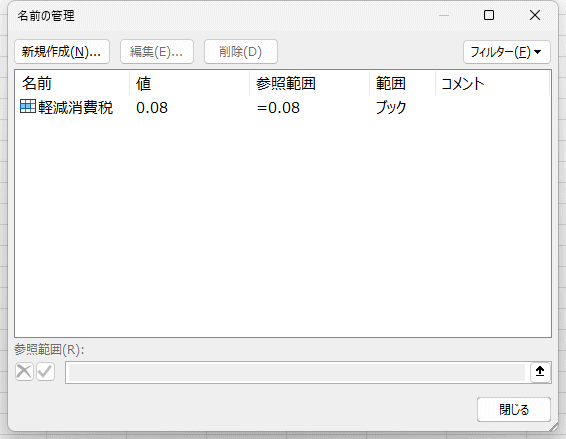Click the table icon beside 軽減消費税
The width and height of the screenshot is (566, 439).
28,107
